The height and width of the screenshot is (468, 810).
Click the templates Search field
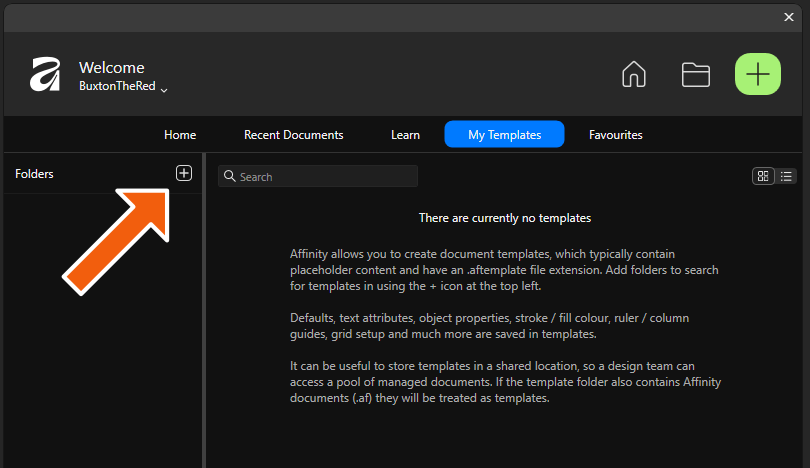318,176
